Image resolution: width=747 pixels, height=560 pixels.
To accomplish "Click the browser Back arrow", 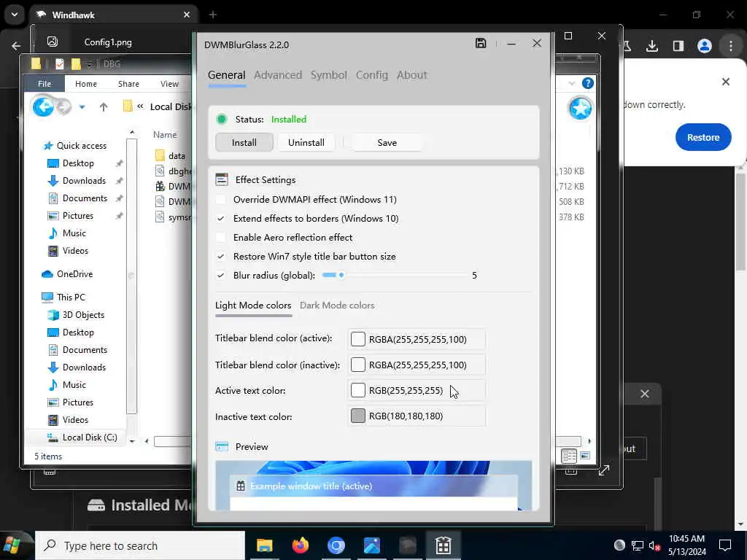I will point(16,46).
